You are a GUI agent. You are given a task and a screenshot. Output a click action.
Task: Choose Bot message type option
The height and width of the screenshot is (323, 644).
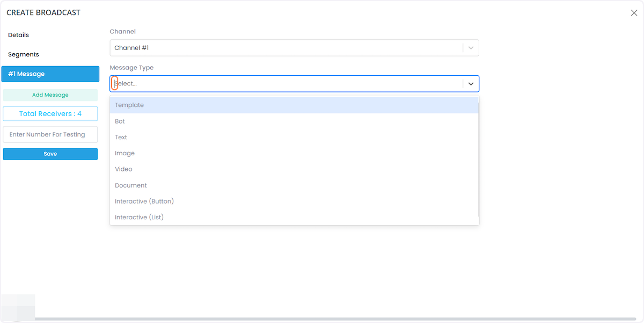click(x=294, y=121)
